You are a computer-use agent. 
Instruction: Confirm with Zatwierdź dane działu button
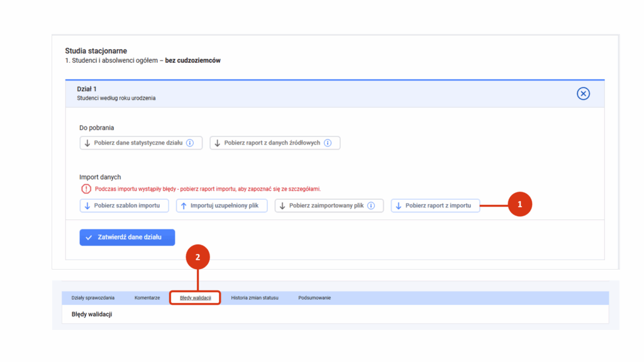[127, 237]
